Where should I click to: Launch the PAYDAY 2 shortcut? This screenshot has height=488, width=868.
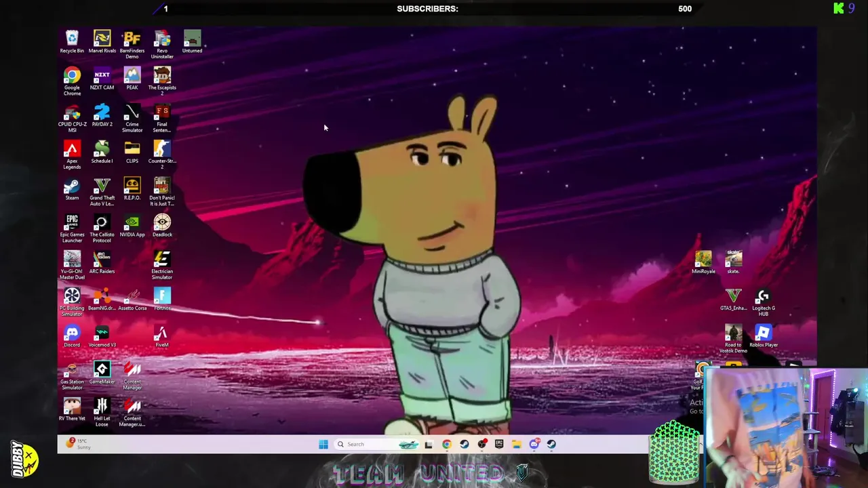pyautogui.click(x=102, y=115)
